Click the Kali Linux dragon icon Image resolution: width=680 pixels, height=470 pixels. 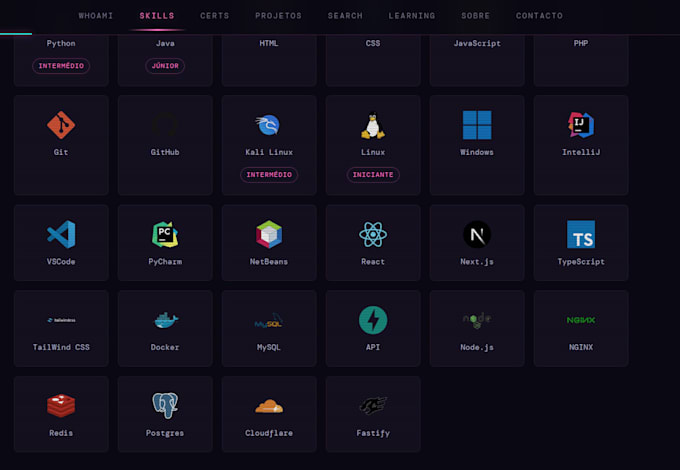(x=268, y=125)
